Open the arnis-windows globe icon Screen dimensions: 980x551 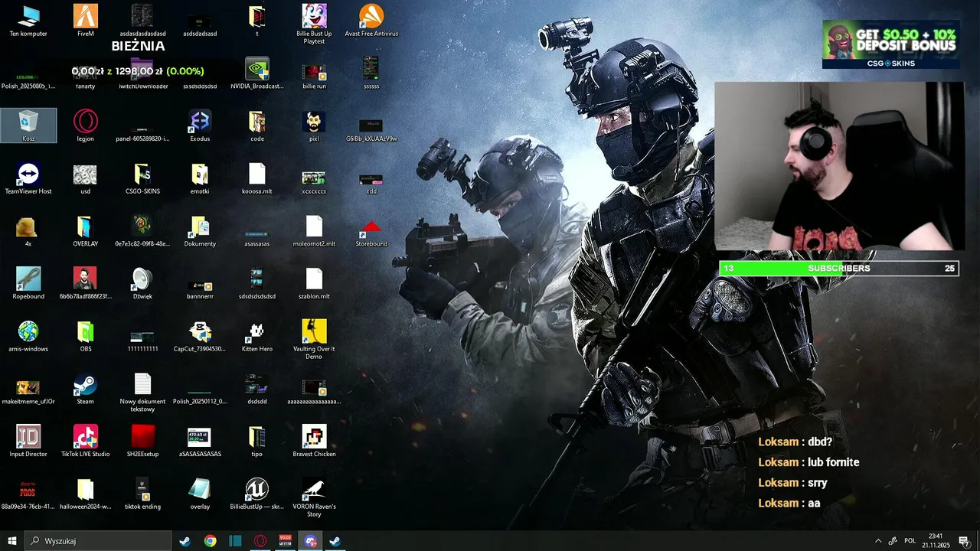click(x=28, y=336)
